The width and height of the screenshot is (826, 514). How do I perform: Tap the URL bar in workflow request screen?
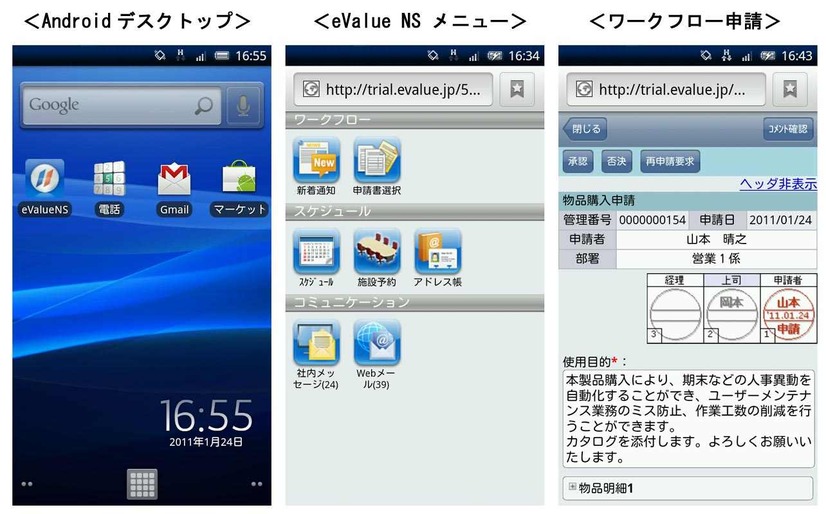pos(666,90)
